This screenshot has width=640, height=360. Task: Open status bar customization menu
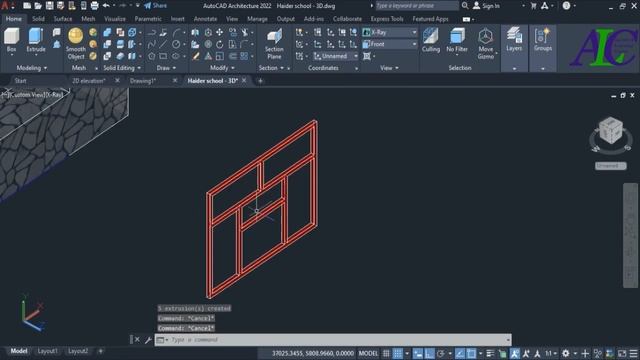[x=633, y=353]
